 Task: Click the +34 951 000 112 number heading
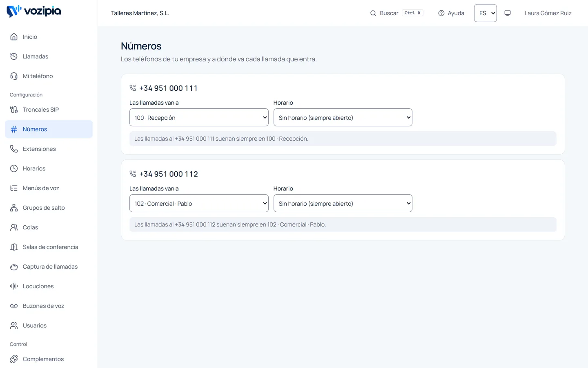[169, 174]
